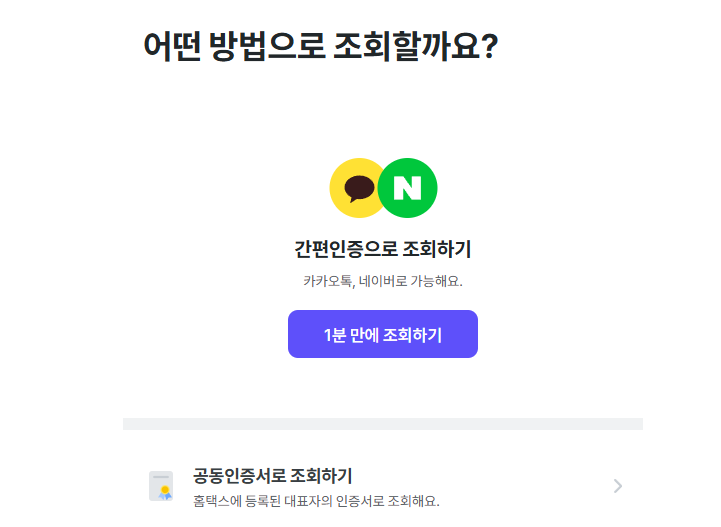This screenshot has height=527, width=721.
Task: Click the green Naver N logo
Action: point(407,188)
